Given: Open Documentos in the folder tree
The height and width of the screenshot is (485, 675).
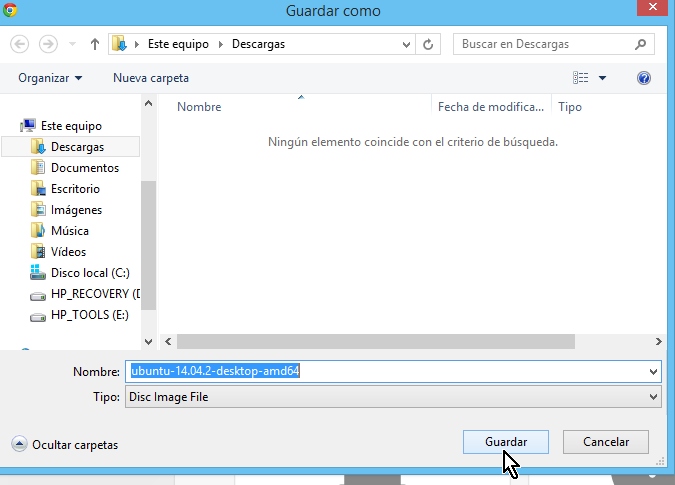Looking at the screenshot, I should [85, 168].
